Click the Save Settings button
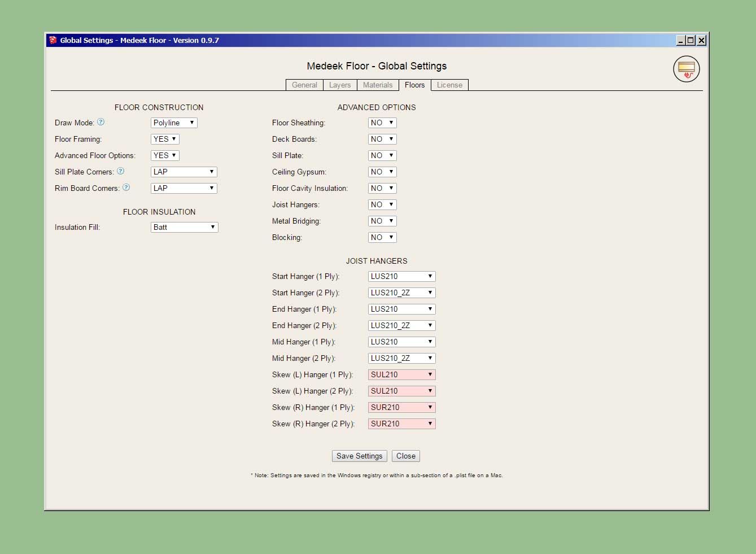 tap(360, 456)
